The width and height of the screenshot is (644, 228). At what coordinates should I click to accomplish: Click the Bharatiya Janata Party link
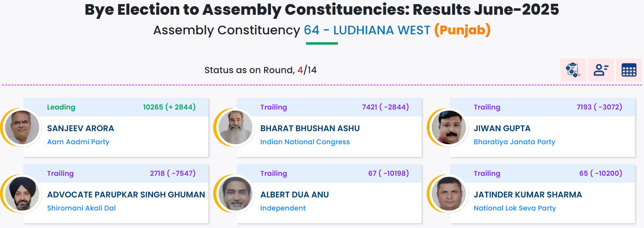coord(514,142)
